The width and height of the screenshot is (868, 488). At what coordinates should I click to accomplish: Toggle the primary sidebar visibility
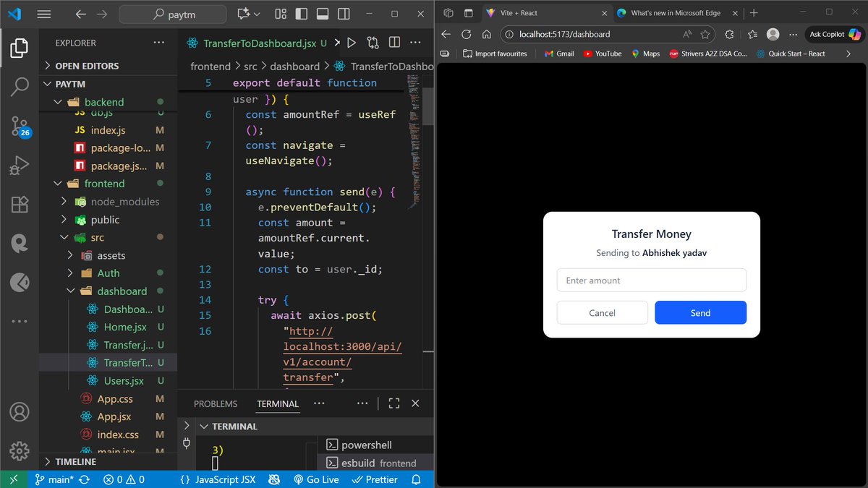pos(301,12)
